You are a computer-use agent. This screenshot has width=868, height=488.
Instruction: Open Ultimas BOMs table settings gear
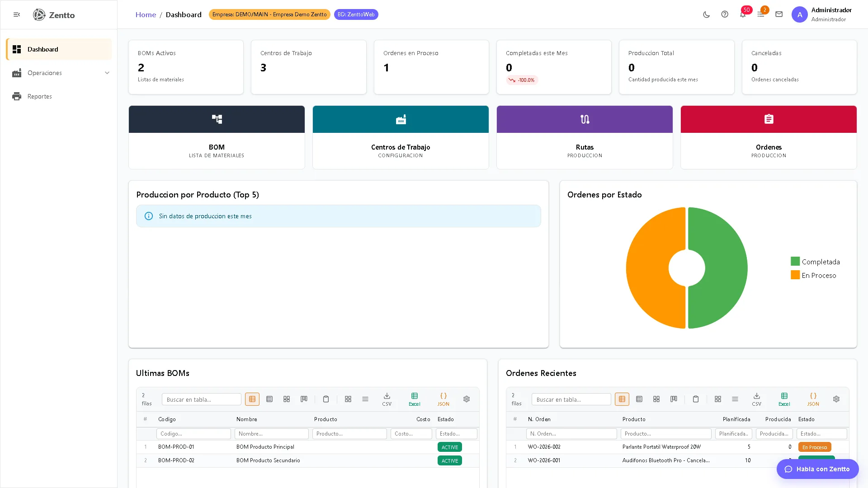point(467,399)
